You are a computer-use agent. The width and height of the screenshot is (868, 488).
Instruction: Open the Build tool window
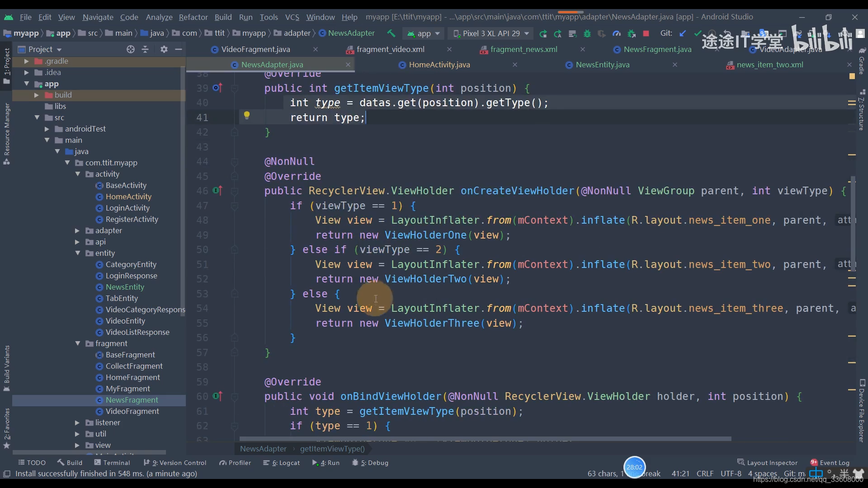pos(70,463)
